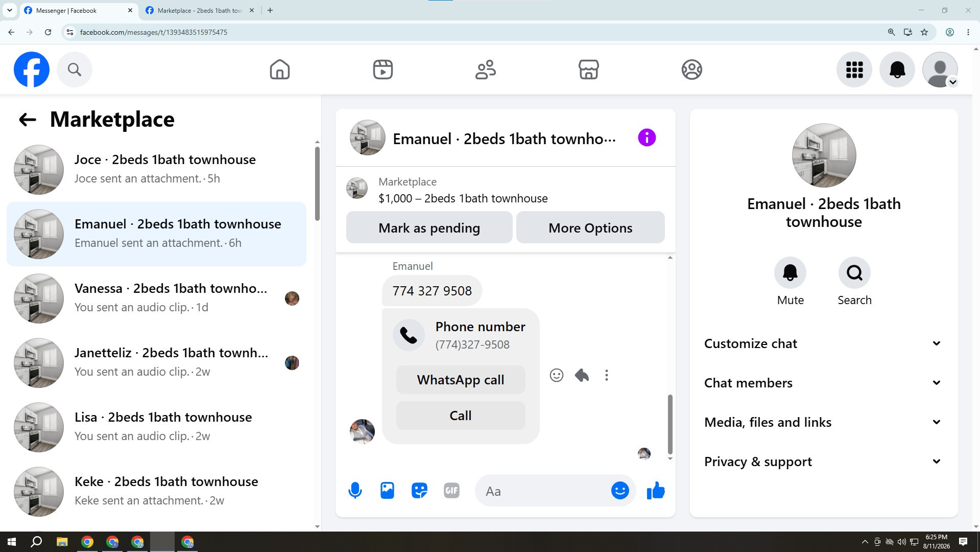
Task: Click the phone handset icon
Action: point(409,335)
